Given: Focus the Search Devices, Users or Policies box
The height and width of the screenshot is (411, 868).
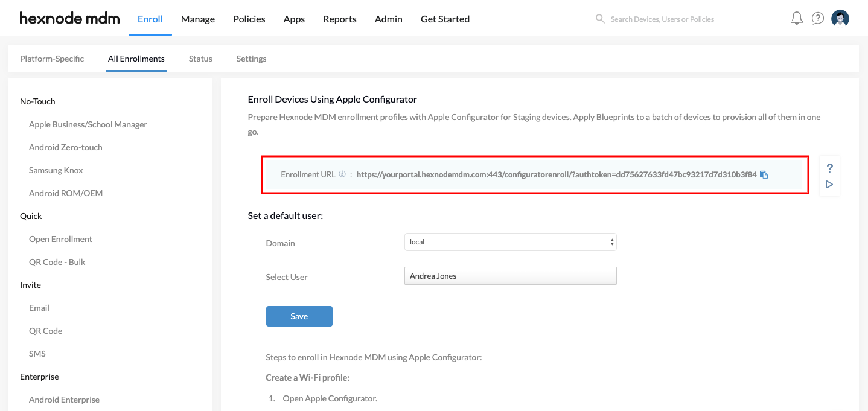Looking at the screenshot, I should (662, 19).
